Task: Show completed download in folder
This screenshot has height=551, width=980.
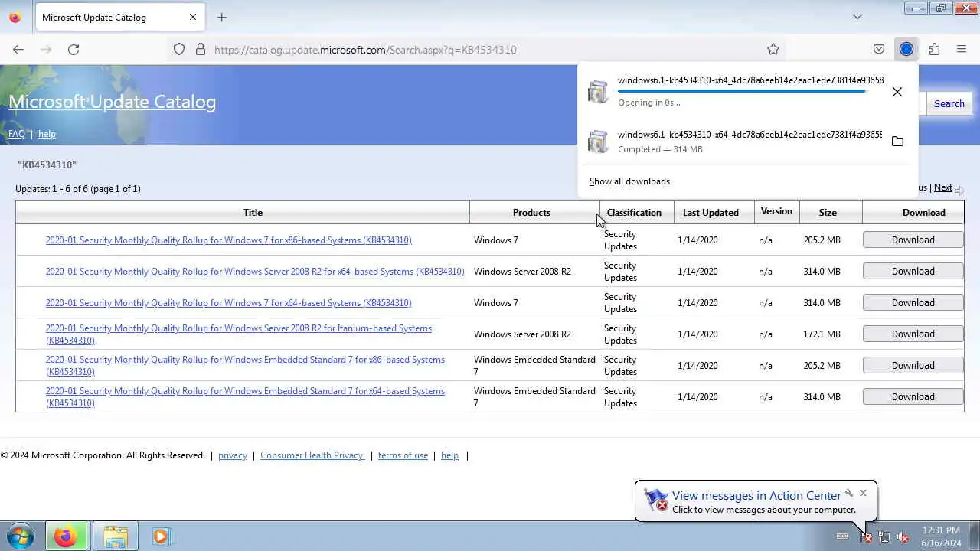Action: point(897,142)
